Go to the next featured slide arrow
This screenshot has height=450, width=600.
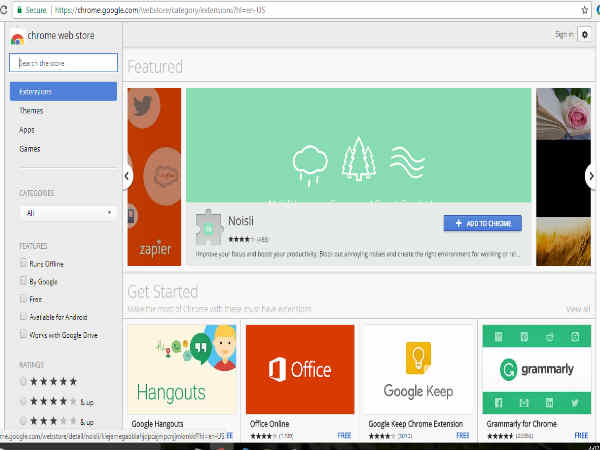click(592, 176)
